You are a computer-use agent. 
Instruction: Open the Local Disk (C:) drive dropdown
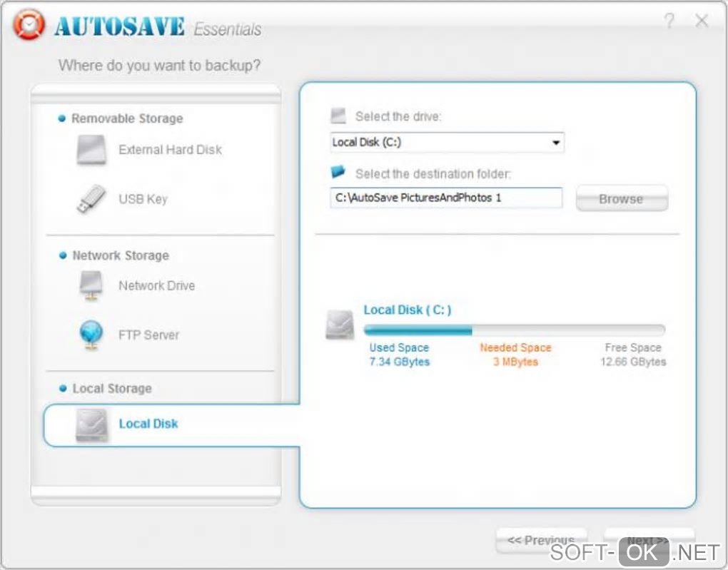pos(447,142)
